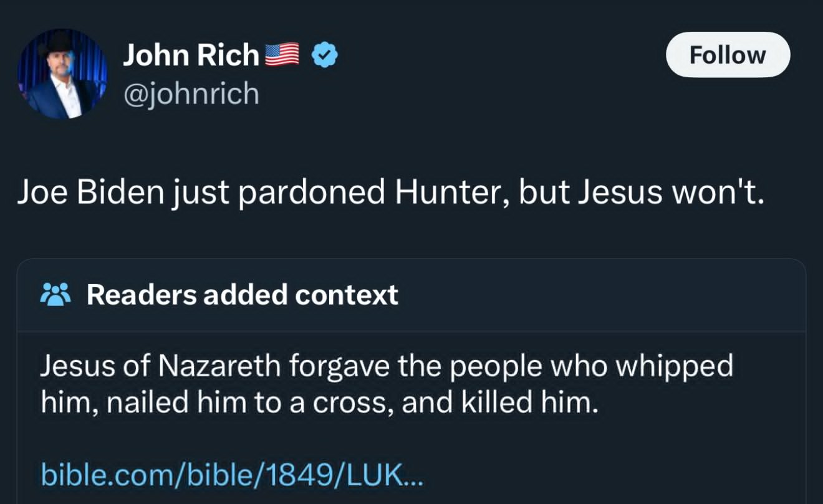This screenshot has height=504, width=823.
Task: Follow John Rich's account
Action: coord(728,55)
